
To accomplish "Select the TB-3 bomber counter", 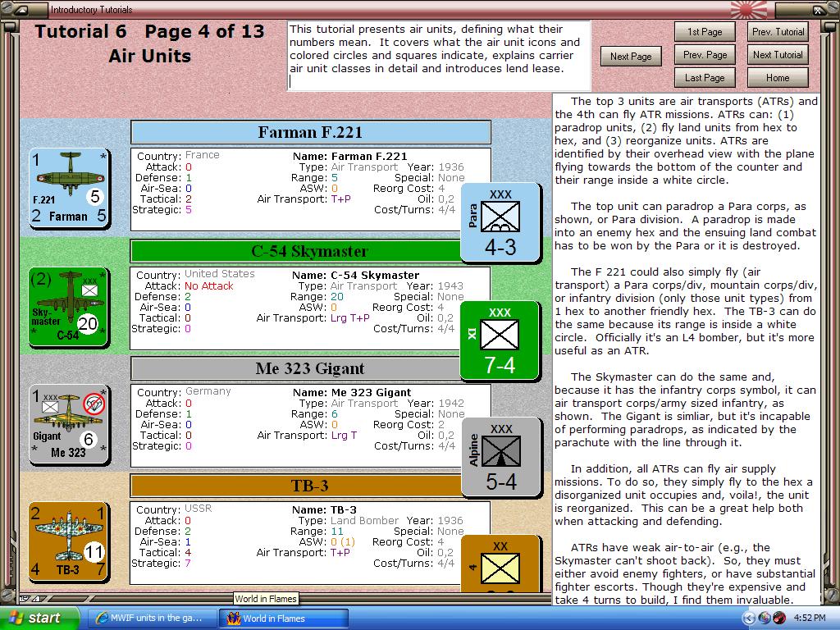I will point(69,542).
